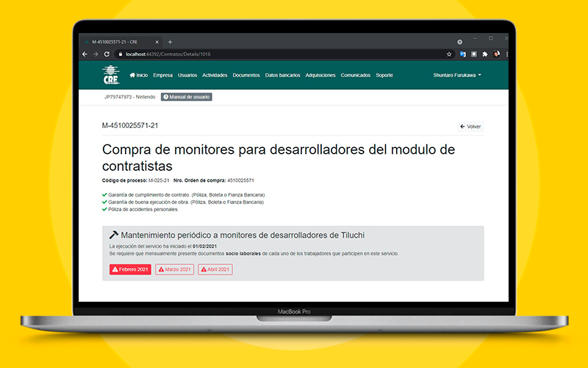Viewport: 588px width, 368px height.
Task: Click the Volver back button
Action: click(470, 127)
